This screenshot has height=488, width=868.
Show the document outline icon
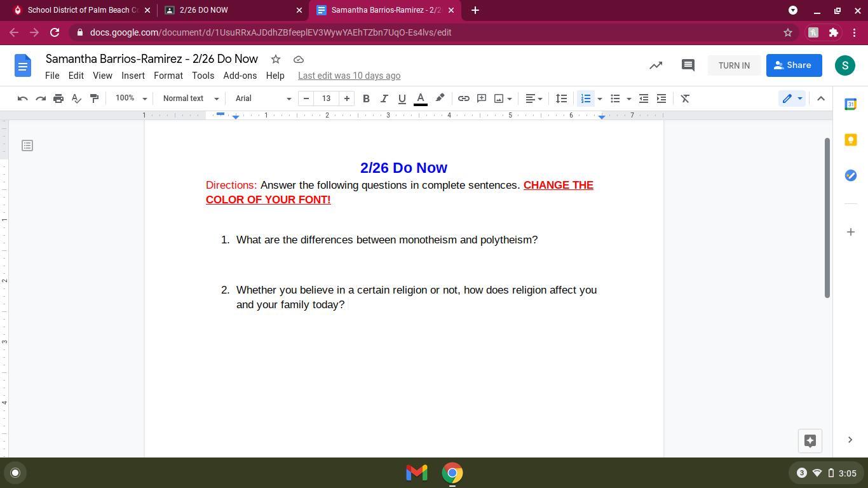(x=27, y=146)
